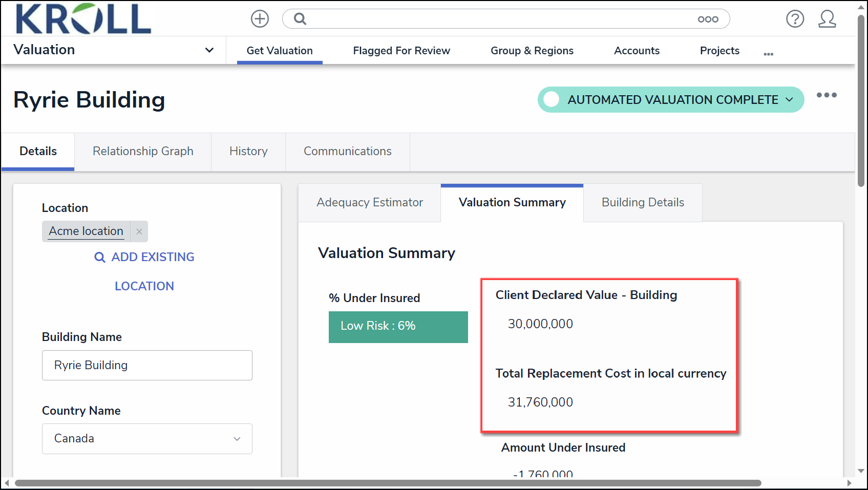Image resolution: width=868 pixels, height=490 pixels.
Task: Select the Valuation Summary tab
Action: click(512, 203)
